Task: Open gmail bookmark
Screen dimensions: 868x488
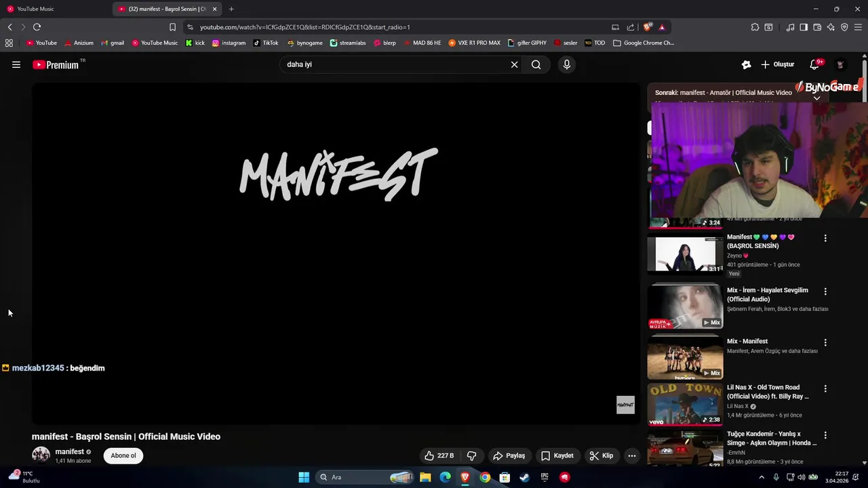Action: (x=113, y=43)
